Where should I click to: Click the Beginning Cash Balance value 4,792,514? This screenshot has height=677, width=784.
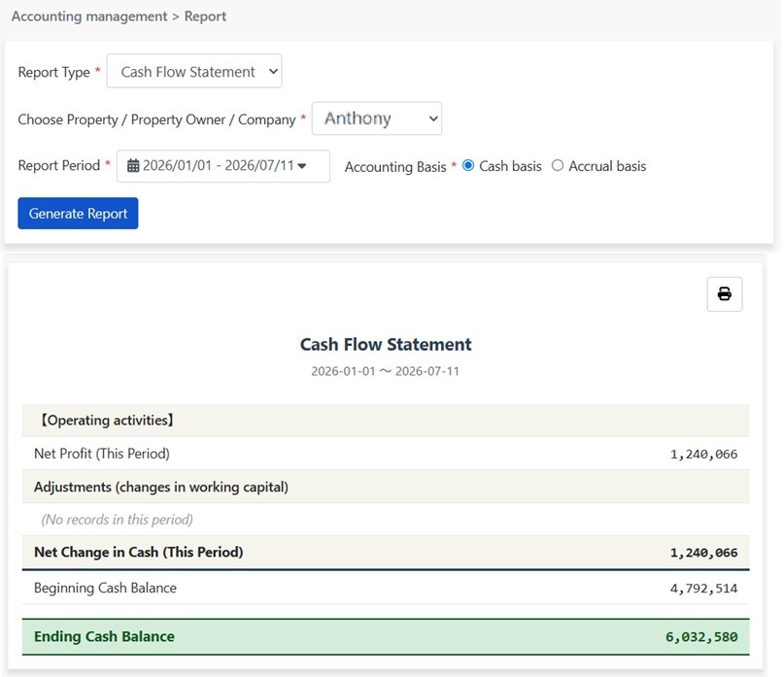tap(703, 589)
